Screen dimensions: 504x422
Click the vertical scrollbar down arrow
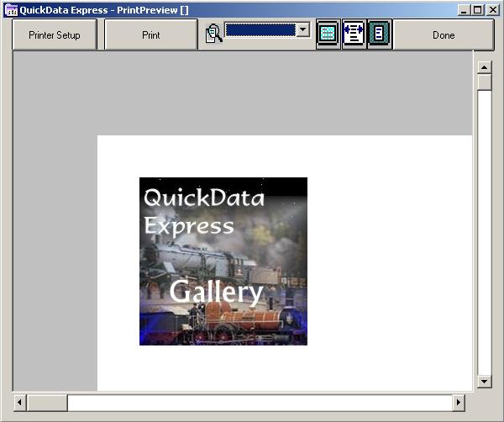[x=484, y=382]
